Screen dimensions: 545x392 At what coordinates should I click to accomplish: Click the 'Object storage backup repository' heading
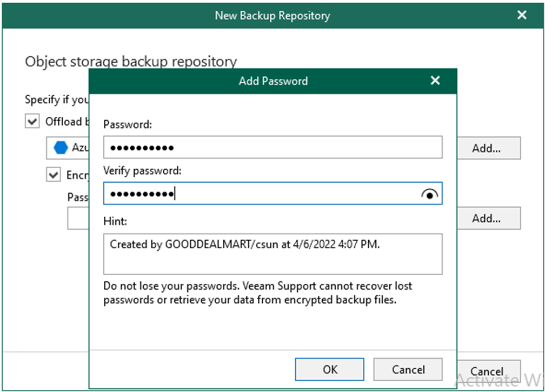131,62
